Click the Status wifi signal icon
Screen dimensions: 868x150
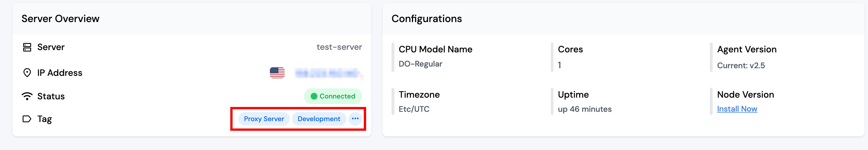pyautogui.click(x=27, y=97)
